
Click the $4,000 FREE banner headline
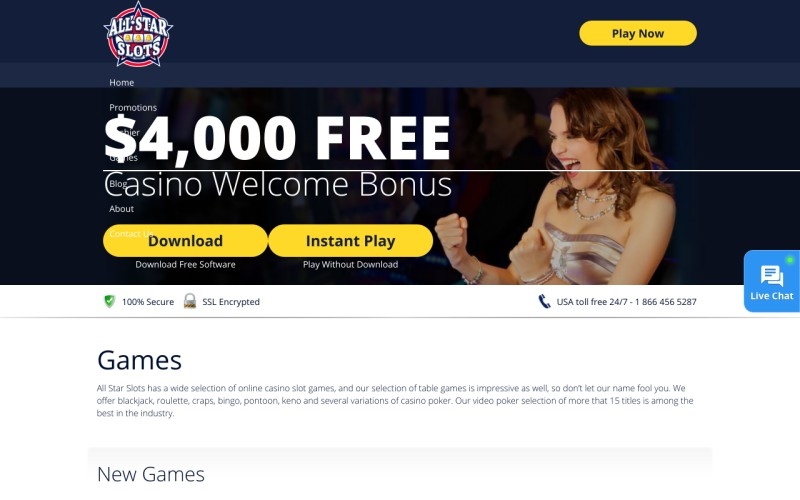(x=277, y=138)
